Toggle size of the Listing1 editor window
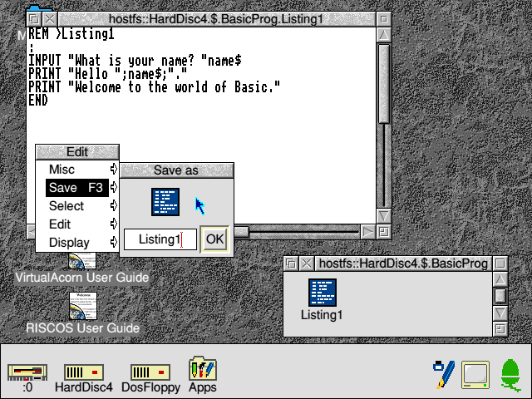This screenshot has width=532, height=399. [384, 19]
